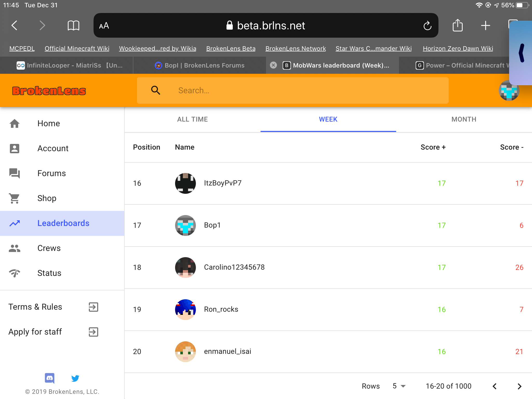Reload the page with the refresh icon
Screen dimensions: 532x399
[x=427, y=25]
